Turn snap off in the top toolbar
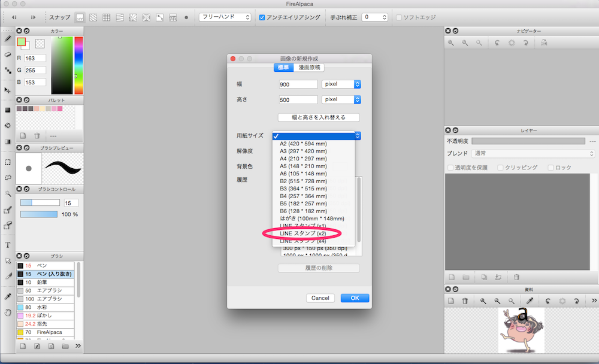Screen dimensions: 599x364 click(x=80, y=17)
